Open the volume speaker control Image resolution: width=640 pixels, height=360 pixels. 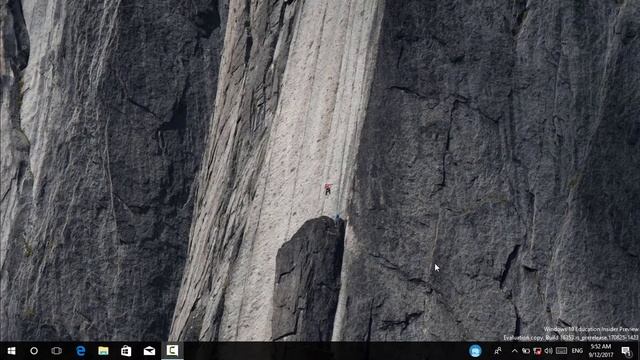pyautogui.click(x=549, y=351)
